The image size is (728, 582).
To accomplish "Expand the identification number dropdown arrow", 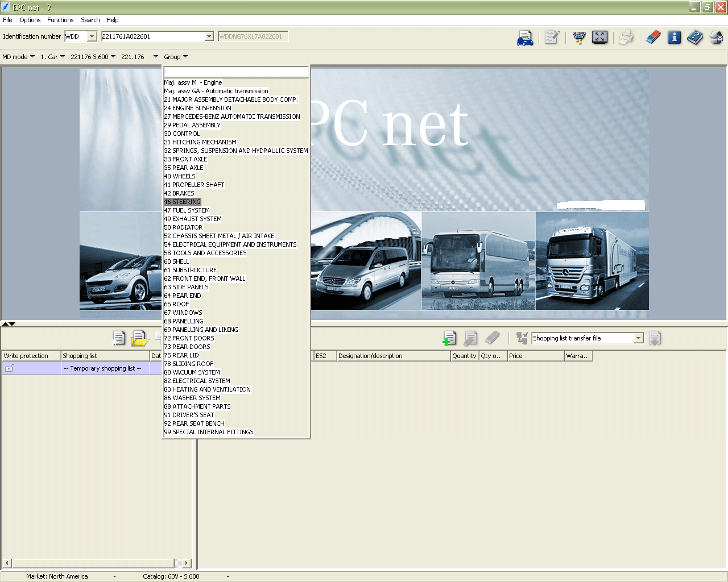I will [209, 36].
